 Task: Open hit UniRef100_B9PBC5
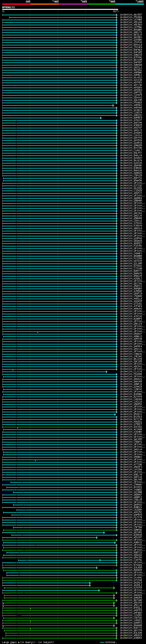click(131, 118)
